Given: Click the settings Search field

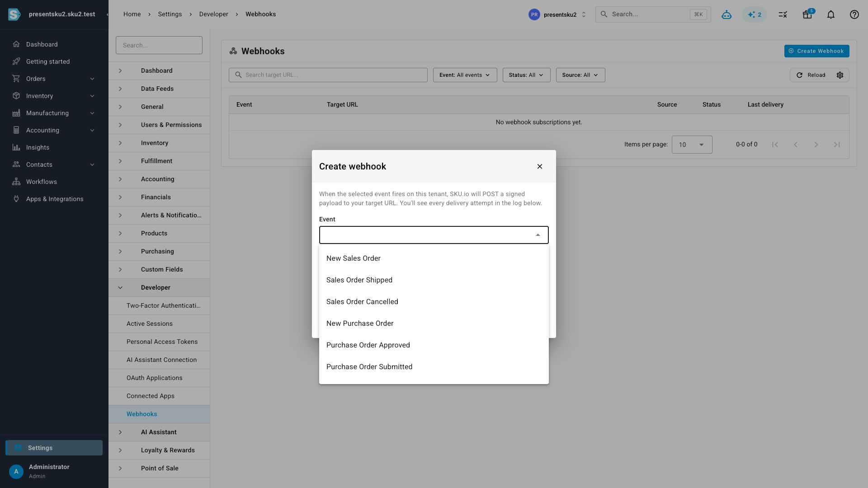Looking at the screenshot, I should (159, 45).
